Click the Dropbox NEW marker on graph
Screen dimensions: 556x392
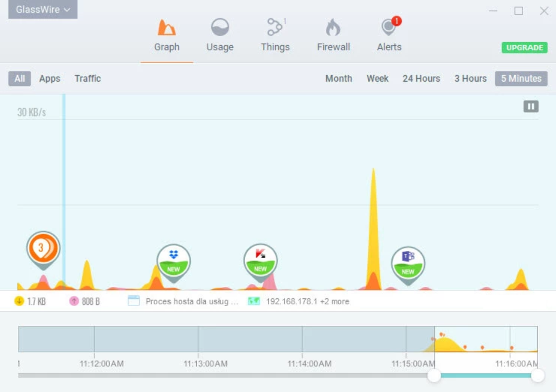pos(174,261)
